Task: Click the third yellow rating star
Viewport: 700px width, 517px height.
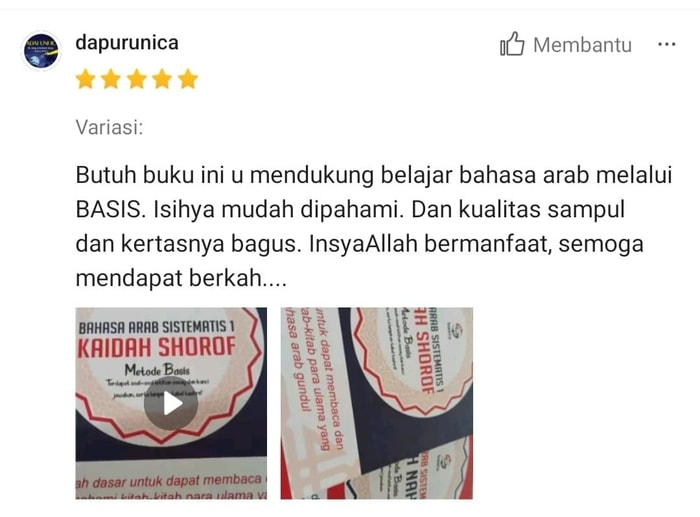Action: [x=137, y=79]
